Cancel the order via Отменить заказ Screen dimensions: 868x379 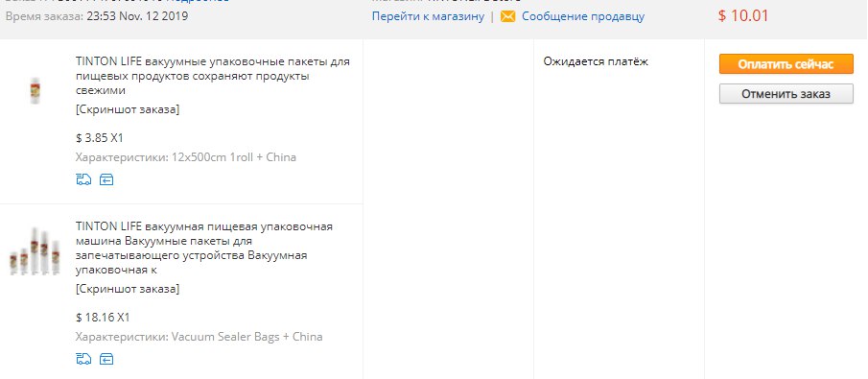point(786,94)
